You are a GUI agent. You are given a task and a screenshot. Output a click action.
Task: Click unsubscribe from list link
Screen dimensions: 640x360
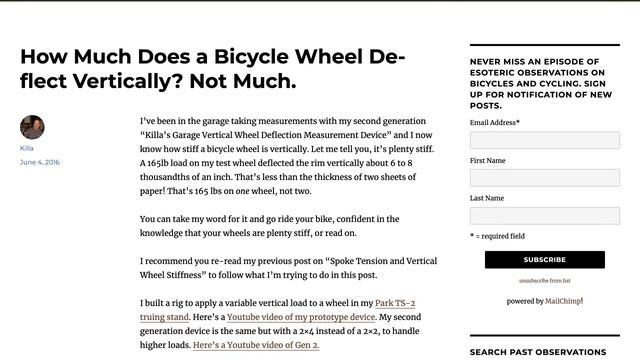(x=544, y=281)
